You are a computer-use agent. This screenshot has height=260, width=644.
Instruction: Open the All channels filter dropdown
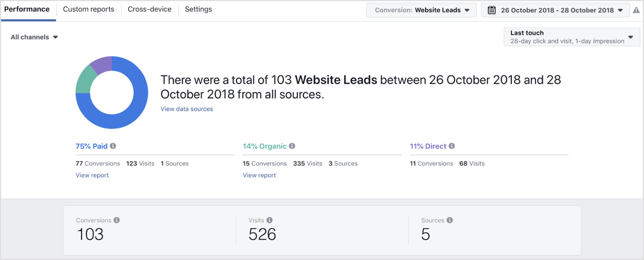click(34, 37)
